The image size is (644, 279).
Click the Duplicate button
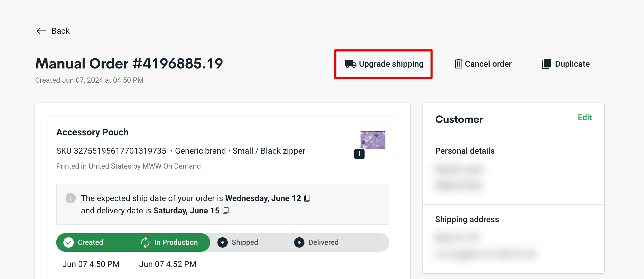tap(566, 64)
